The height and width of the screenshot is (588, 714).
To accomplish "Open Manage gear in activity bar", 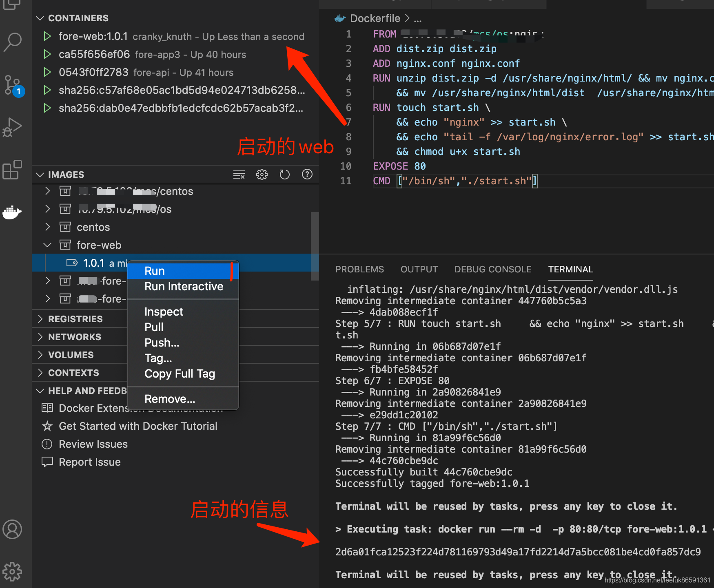I will pos(12,572).
